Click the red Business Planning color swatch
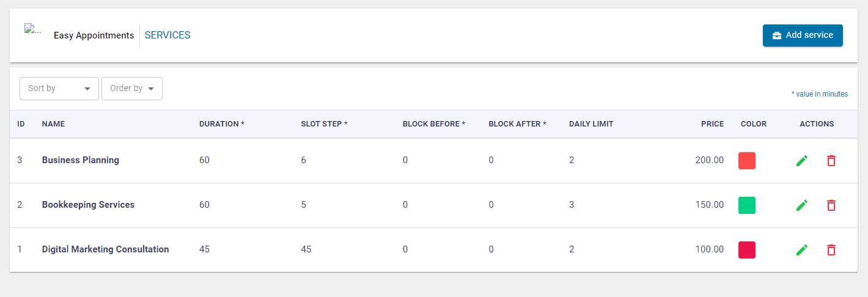The height and width of the screenshot is (297, 868). point(746,161)
